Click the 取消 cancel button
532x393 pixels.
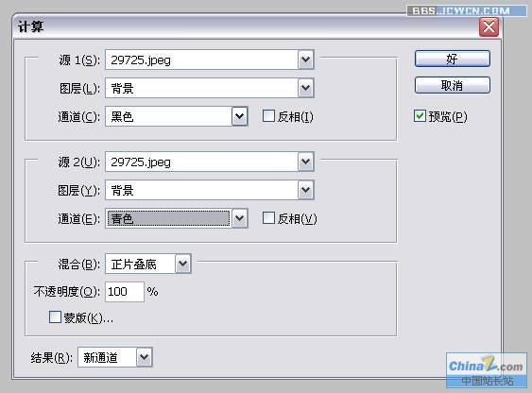pos(453,85)
